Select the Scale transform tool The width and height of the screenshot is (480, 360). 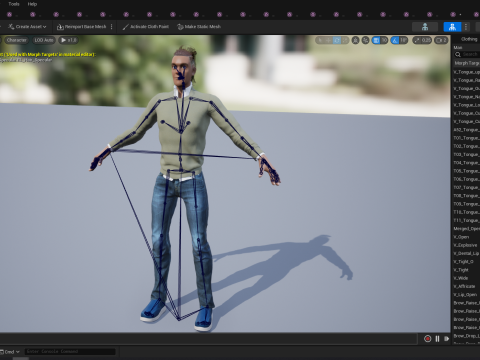click(x=345, y=40)
